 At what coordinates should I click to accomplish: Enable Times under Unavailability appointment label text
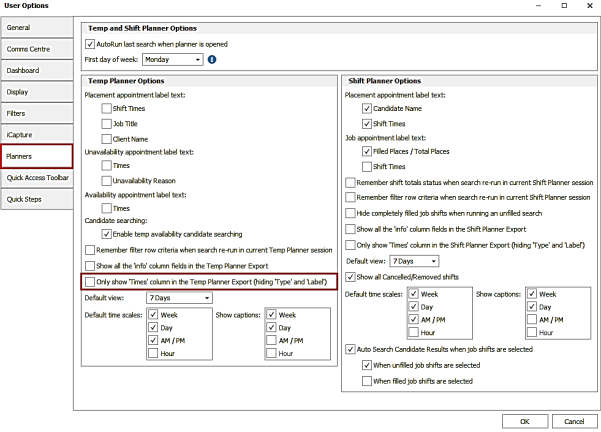[x=107, y=166]
